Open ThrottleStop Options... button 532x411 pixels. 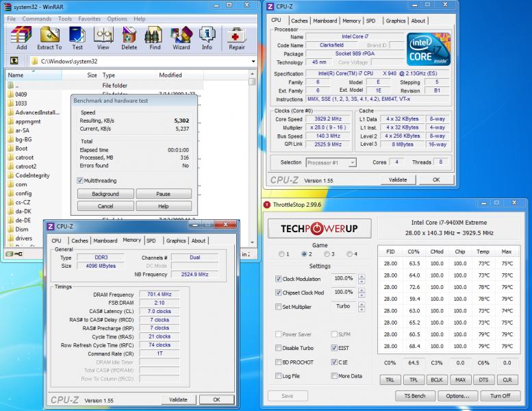tap(457, 396)
